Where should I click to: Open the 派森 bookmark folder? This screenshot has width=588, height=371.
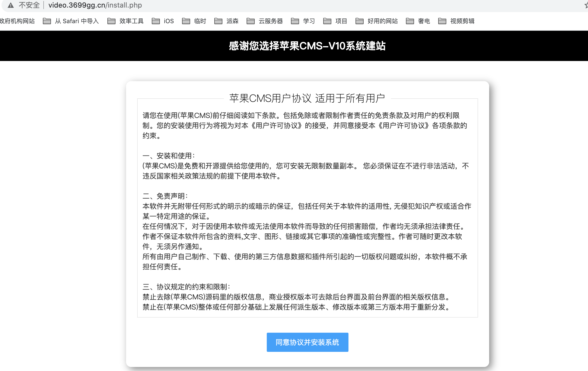coord(226,21)
